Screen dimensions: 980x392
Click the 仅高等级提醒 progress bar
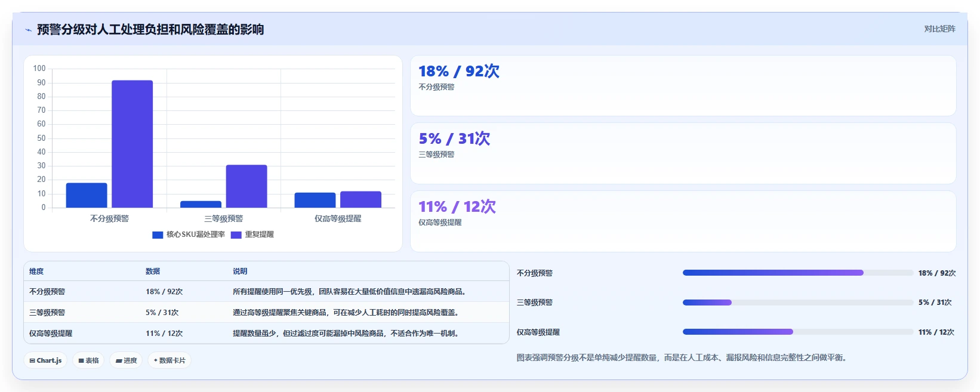coord(798,332)
